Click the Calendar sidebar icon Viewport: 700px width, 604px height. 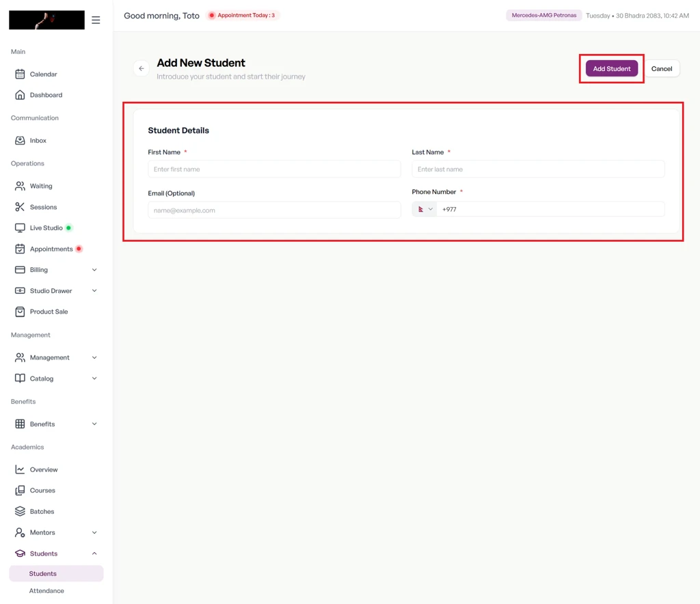click(x=20, y=74)
